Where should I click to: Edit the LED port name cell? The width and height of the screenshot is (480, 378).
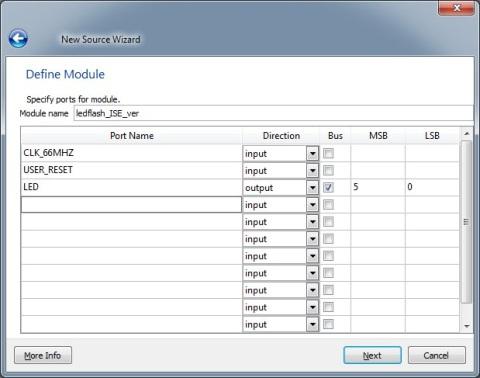click(x=131, y=187)
